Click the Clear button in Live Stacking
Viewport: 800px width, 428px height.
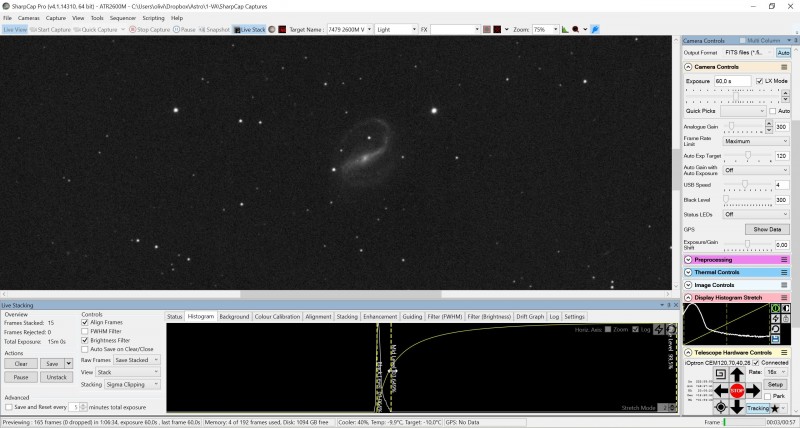point(21,364)
